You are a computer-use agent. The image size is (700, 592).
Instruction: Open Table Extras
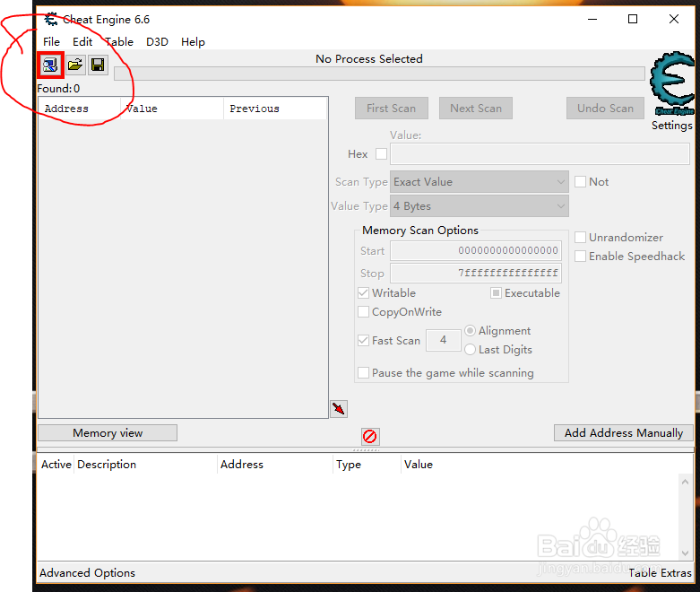pos(660,573)
